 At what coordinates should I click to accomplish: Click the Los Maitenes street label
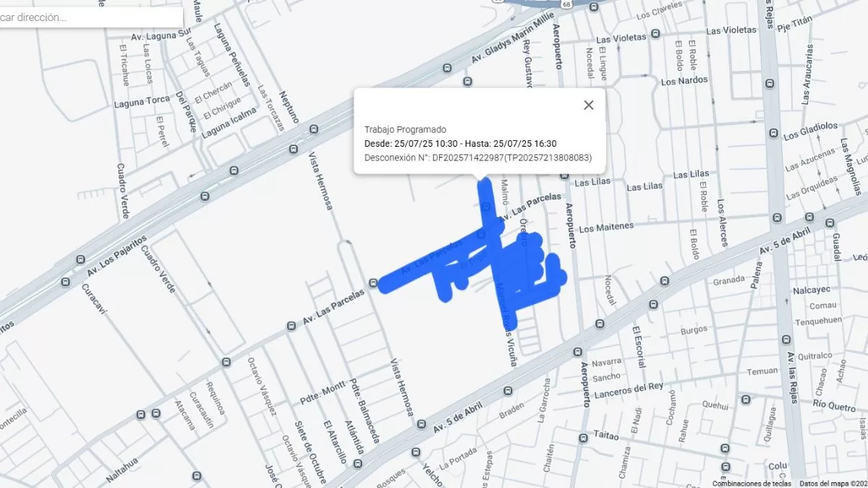606,227
